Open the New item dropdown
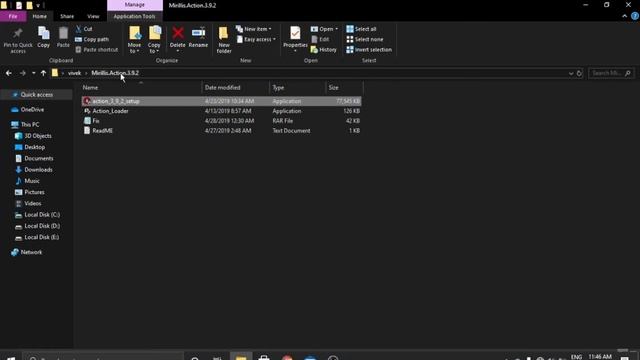The width and height of the screenshot is (640, 360). [253, 29]
